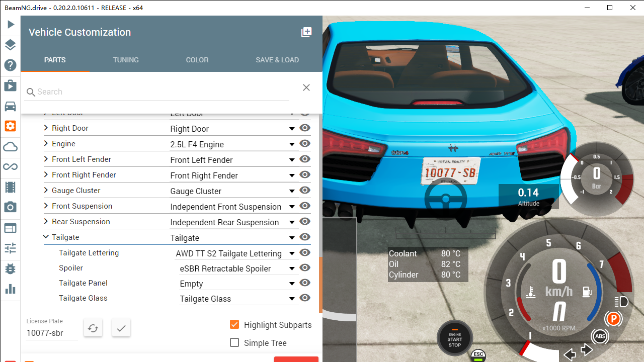Screen dimensions: 644x362
Task: Click the duplicate window icon in header
Action: coord(306,32)
